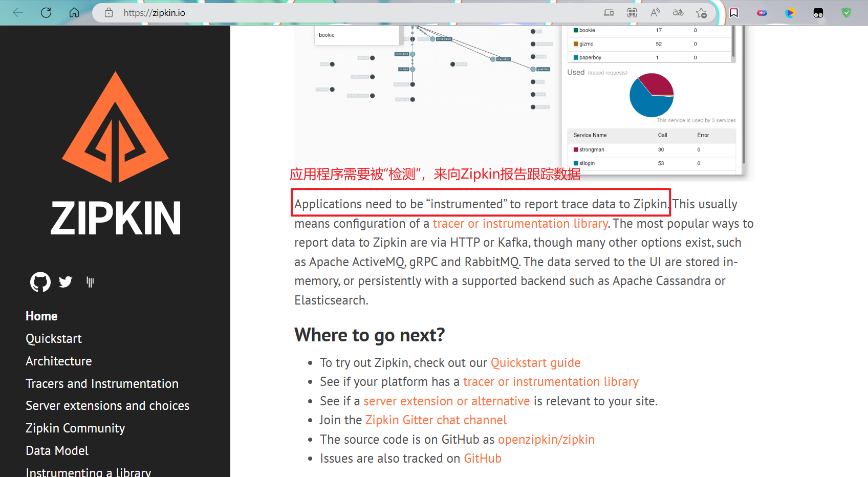
Task: Open Data Model in the sidebar
Action: (57, 451)
